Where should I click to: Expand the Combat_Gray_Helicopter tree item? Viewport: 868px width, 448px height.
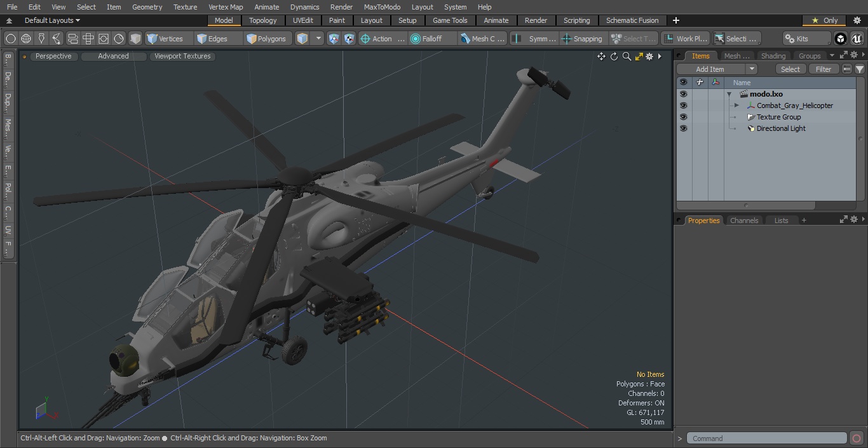[736, 105]
